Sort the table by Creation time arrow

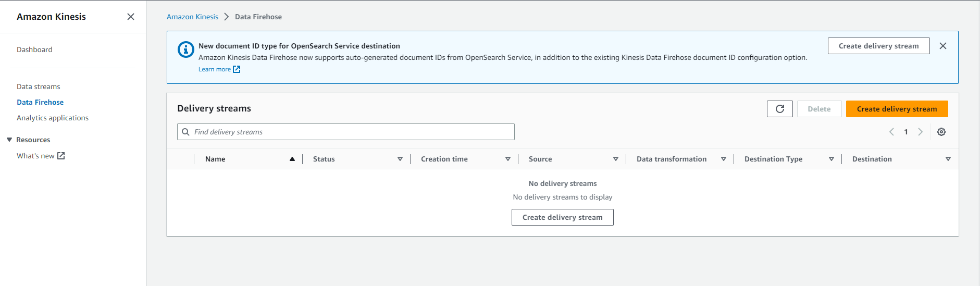(508, 159)
